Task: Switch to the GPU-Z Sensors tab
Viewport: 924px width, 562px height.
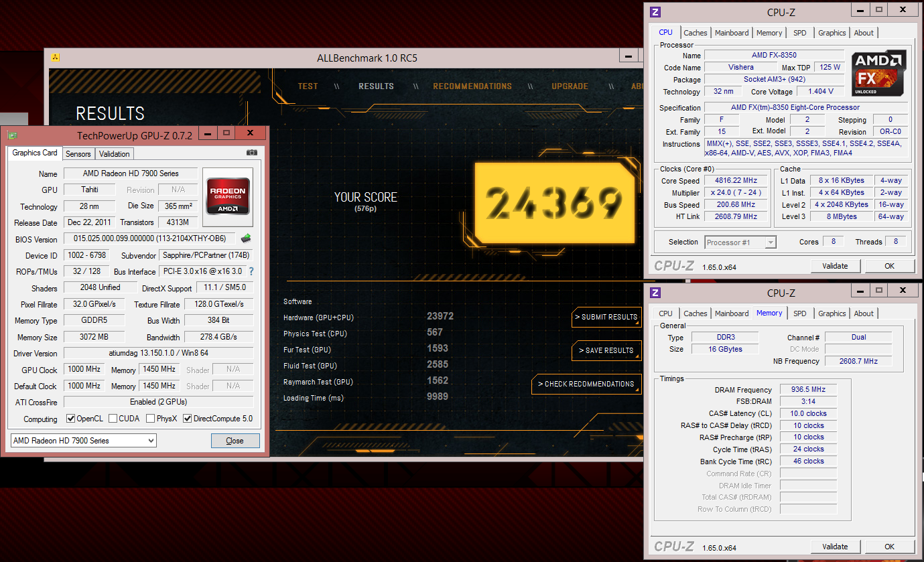Action: pyautogui.click(x=78, y=154)
